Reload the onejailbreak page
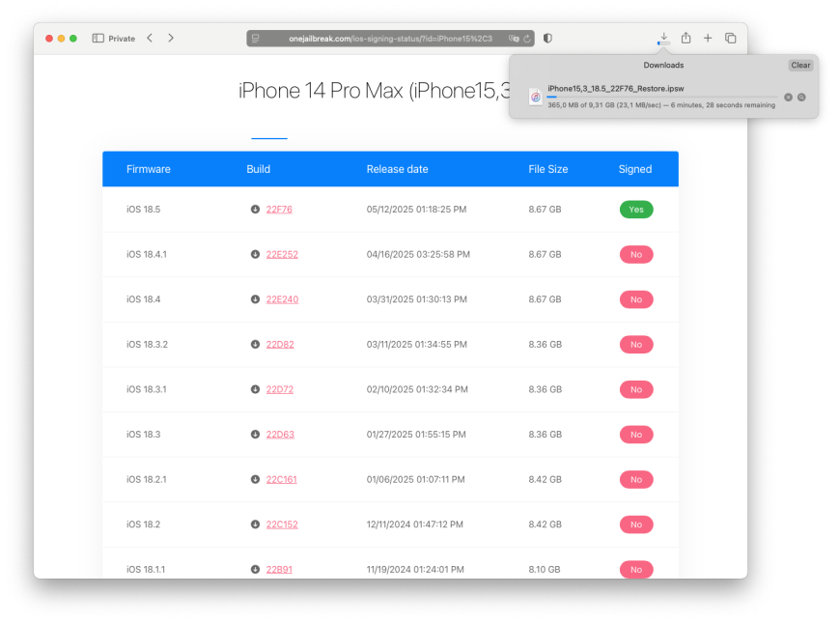This screenshot has height=623, width=840. pyautogui.click(x=526, y=39)
